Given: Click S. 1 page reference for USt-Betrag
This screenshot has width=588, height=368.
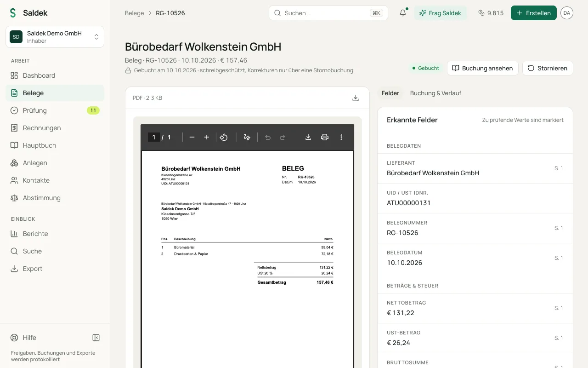Looking at the screenshot, I should click(x=559, y=338).
